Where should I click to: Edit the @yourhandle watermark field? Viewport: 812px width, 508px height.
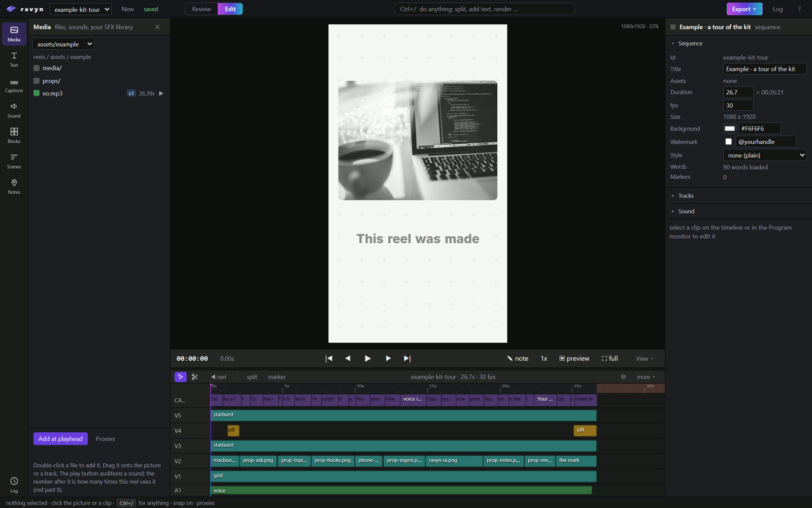point(765,142)
